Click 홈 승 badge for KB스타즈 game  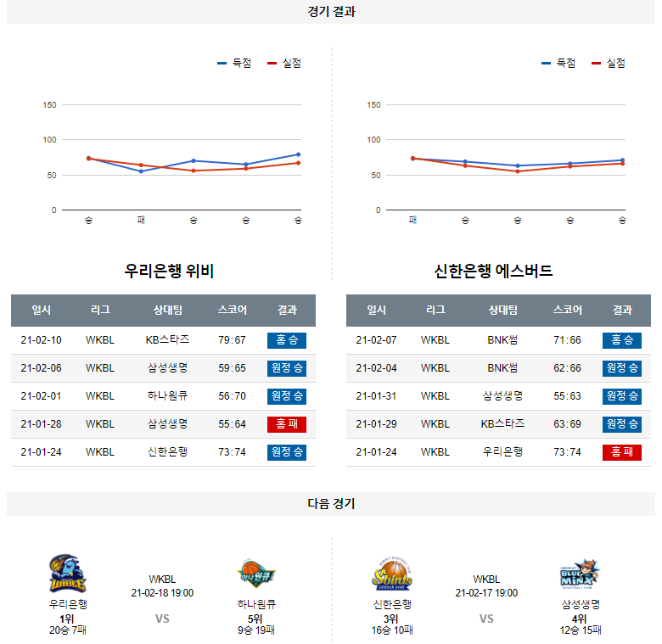(x=287, y=340)
